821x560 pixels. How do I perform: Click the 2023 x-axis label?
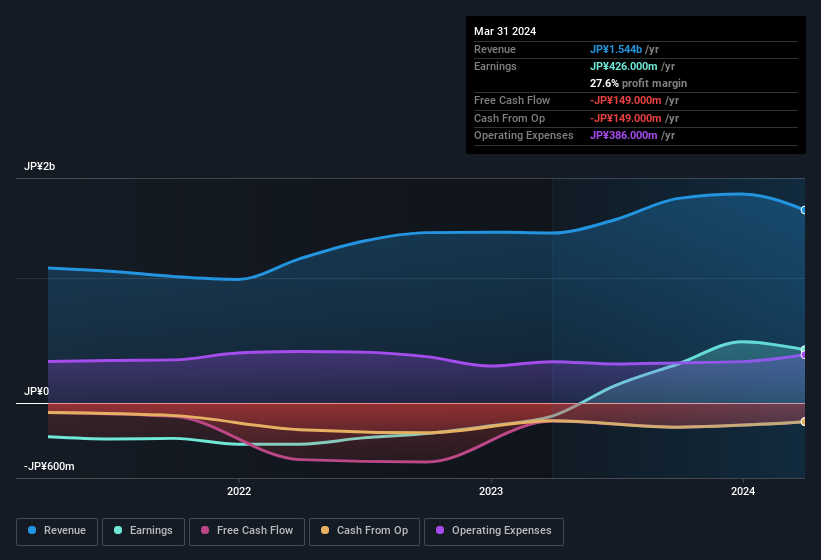click(x=491, y=491)
